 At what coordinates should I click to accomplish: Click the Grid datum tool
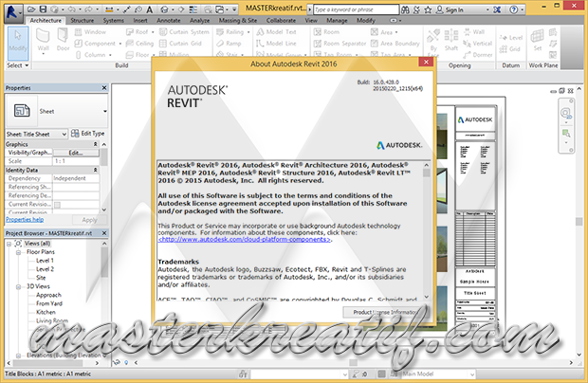(509, 49)
